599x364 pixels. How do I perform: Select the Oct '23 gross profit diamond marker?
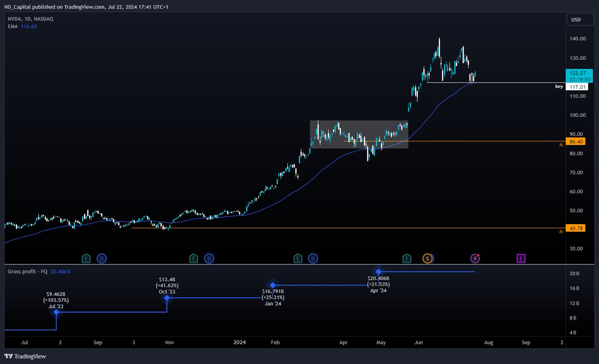(x=167, y=298)
